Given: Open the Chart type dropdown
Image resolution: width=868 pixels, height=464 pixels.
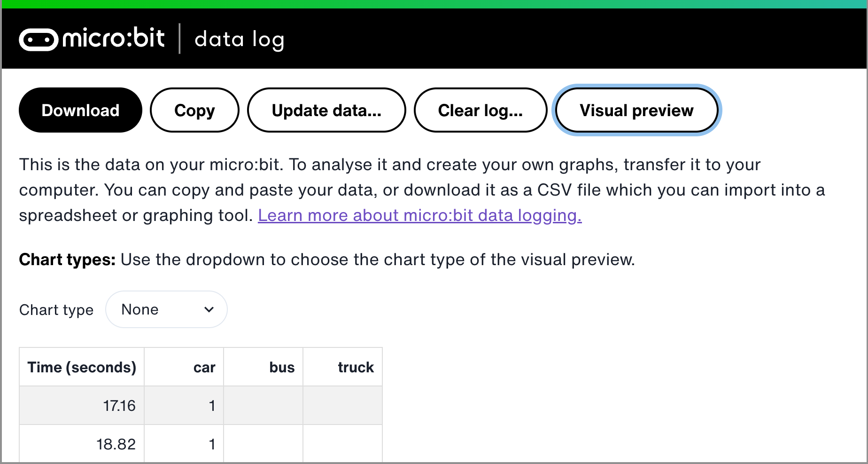Looking at the screenshot, I should coord(166,309).
